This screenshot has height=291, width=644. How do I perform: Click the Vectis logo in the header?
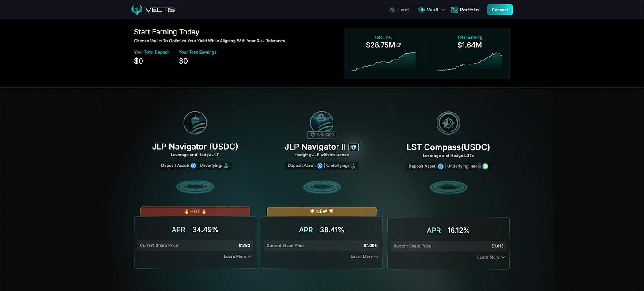coord(153,9)
